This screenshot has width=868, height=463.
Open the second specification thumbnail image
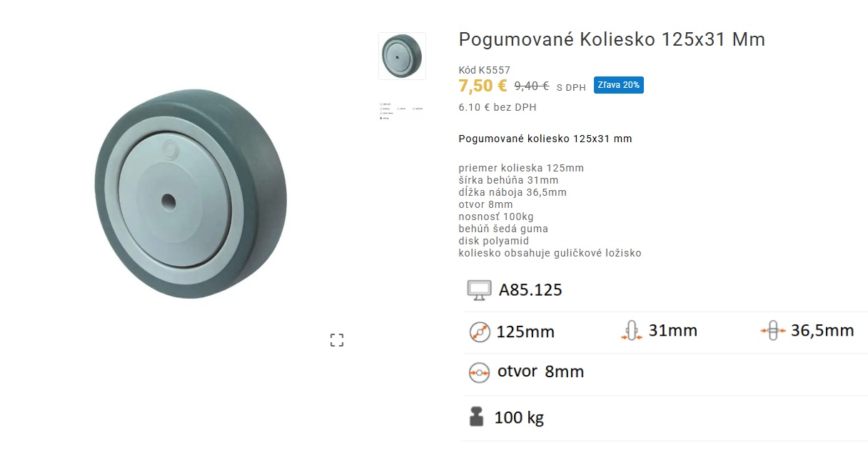pos(402,111)
